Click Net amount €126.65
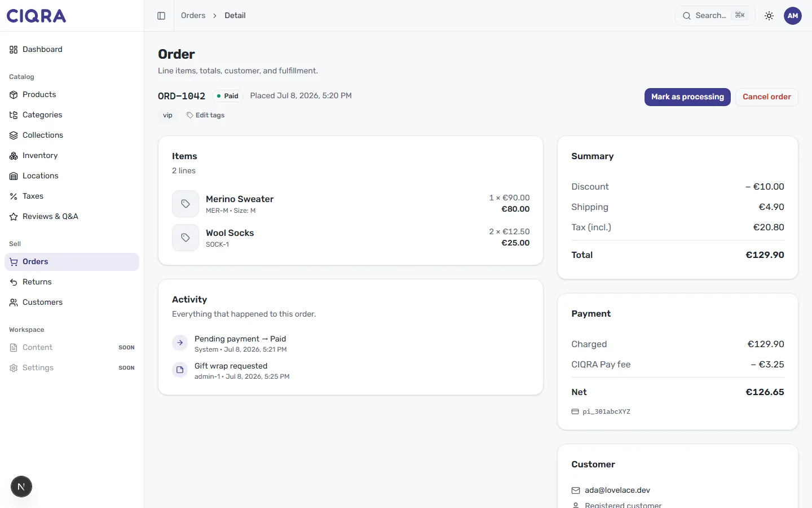Image resolution: width=812 pixels, height=508 pixels. pos(765,392)
